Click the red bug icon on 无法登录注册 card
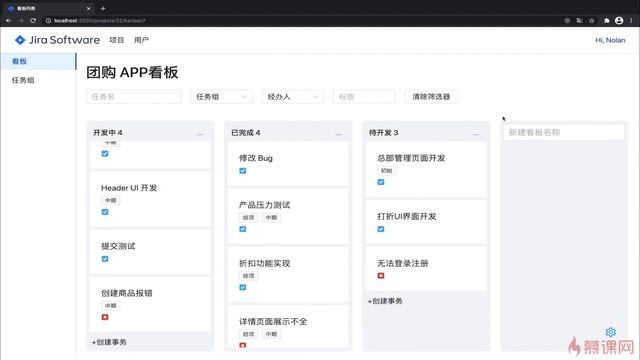Viewport: 640px width, 360px height. pyautogui.click(x=381, y=276)
